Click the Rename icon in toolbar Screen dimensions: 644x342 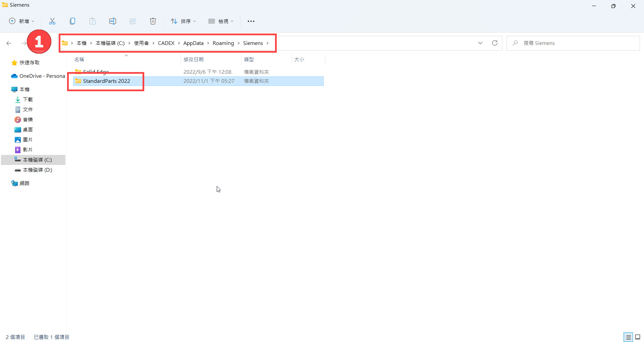tap(113, 21)
